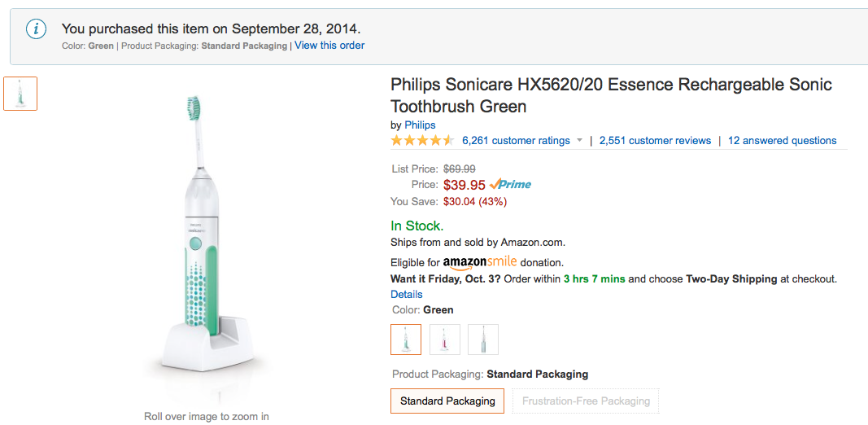Open 12 answered questions link

tap(782, 141)
